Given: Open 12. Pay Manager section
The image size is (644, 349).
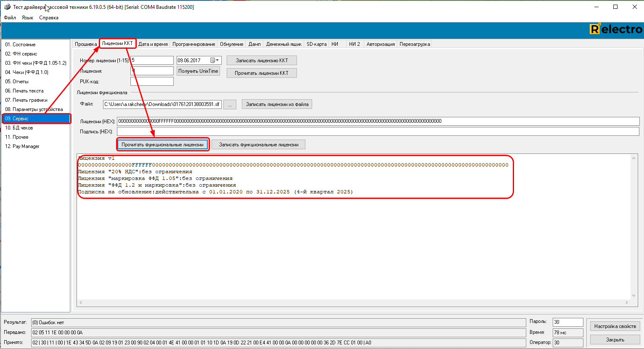Looking at the screenshot, I should pos(22,146).
